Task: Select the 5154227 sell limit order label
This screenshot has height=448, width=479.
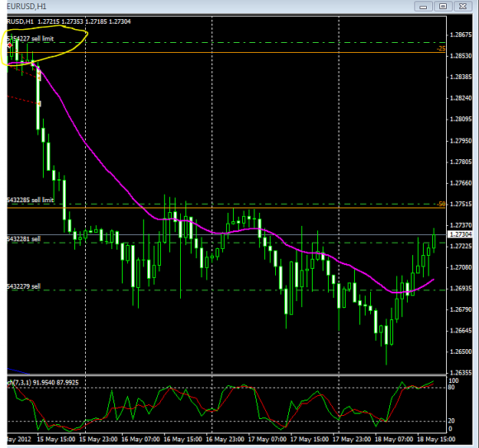Action: click(x=30, y=38)
